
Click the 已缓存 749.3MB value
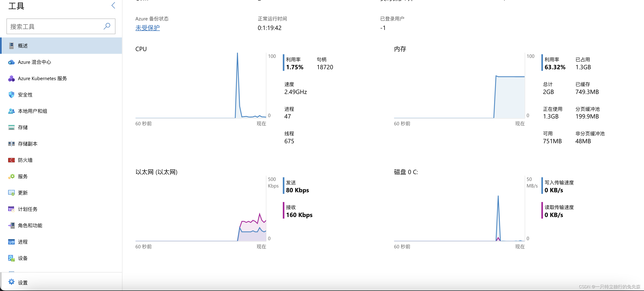coord(587,92)
